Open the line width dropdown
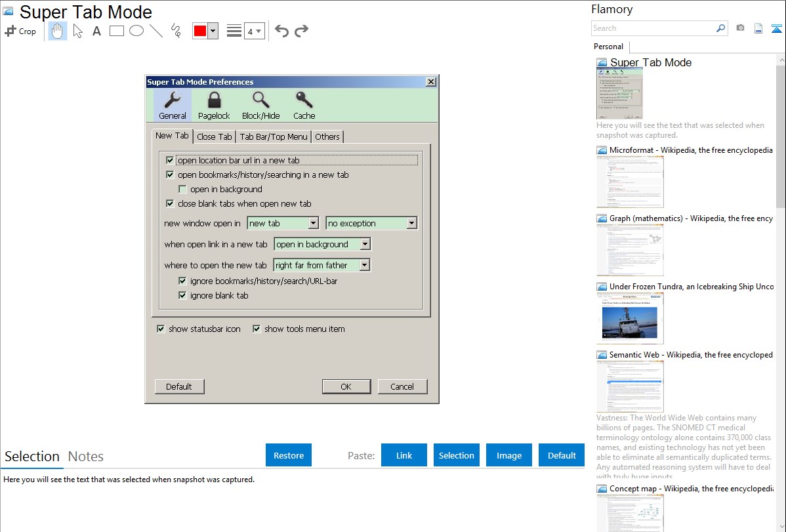 pyautogui.click(x=254, y=31)
